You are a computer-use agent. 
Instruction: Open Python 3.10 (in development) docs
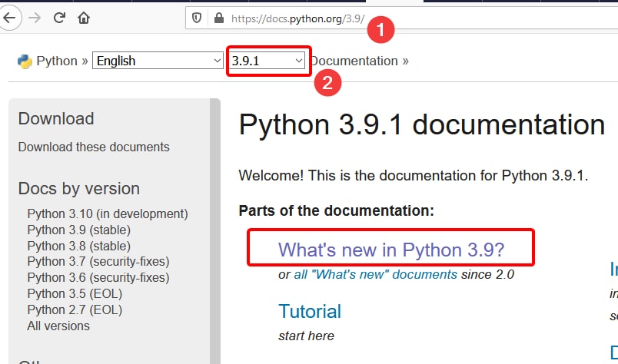(x=108, y=214)
